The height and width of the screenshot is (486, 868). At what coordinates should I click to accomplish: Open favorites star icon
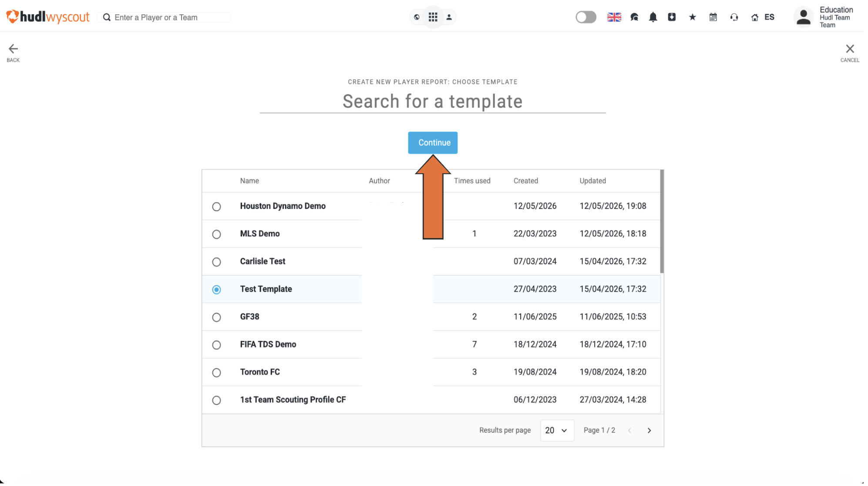(692, 17)
